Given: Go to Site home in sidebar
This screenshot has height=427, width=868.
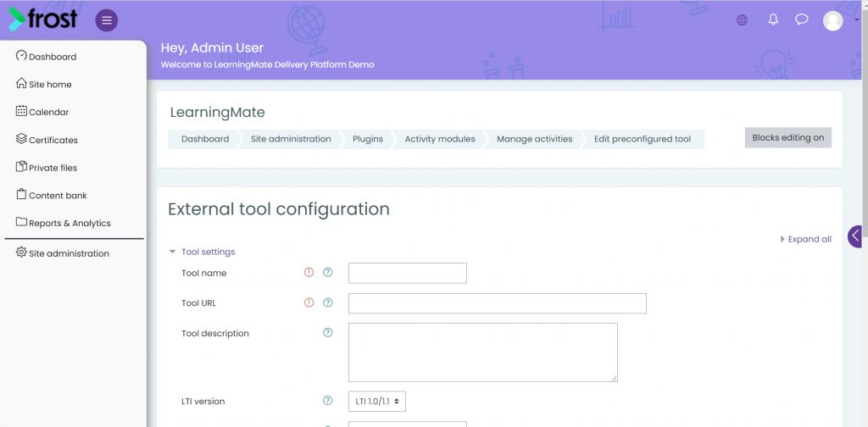Looking at the screenshot, I should (x=50, y=85).
